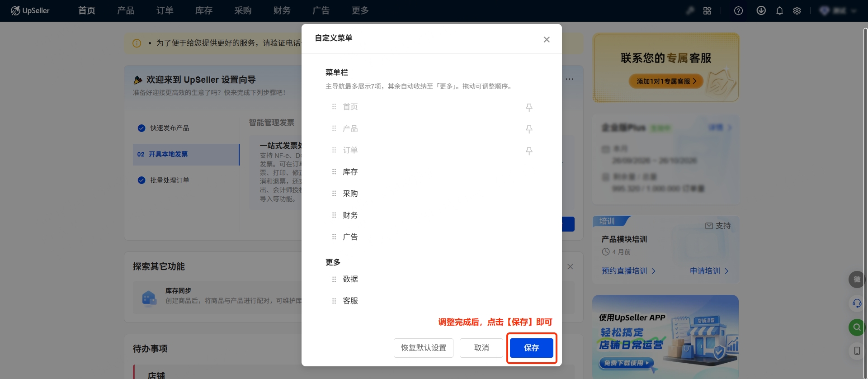Open the 产品 top menu
This screenshot has height=379, width=868.
coord(126,10)
